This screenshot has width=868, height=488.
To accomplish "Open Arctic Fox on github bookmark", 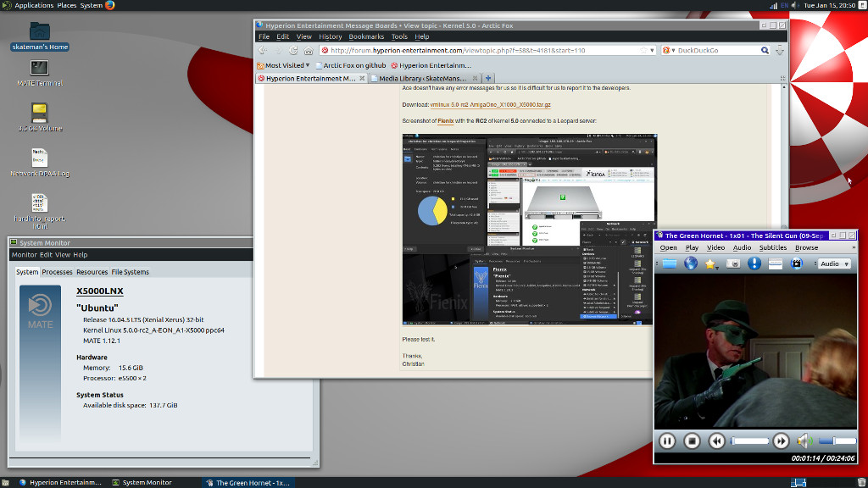I will coord(350,65).
